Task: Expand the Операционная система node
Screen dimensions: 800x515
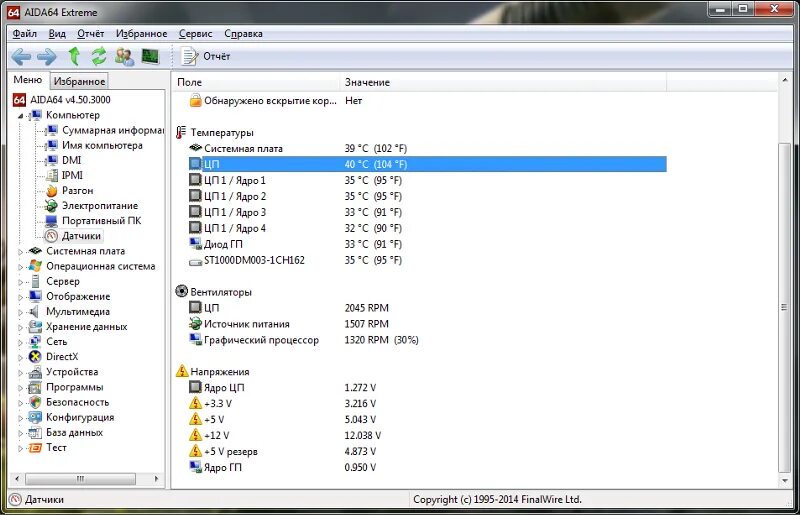Action: (20, 266)
